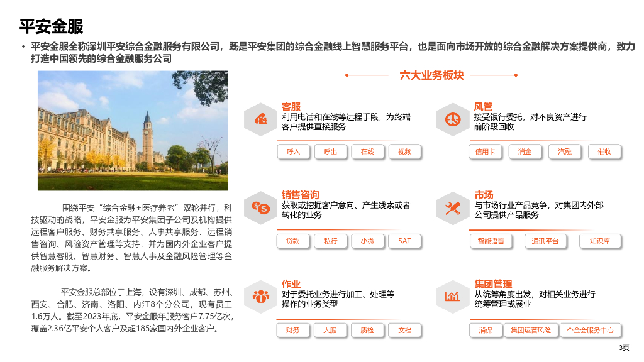Select the 通讯平台 tag button
This screenshot has height=362, width=644.
pyautogui.click(x=545, y=241)
